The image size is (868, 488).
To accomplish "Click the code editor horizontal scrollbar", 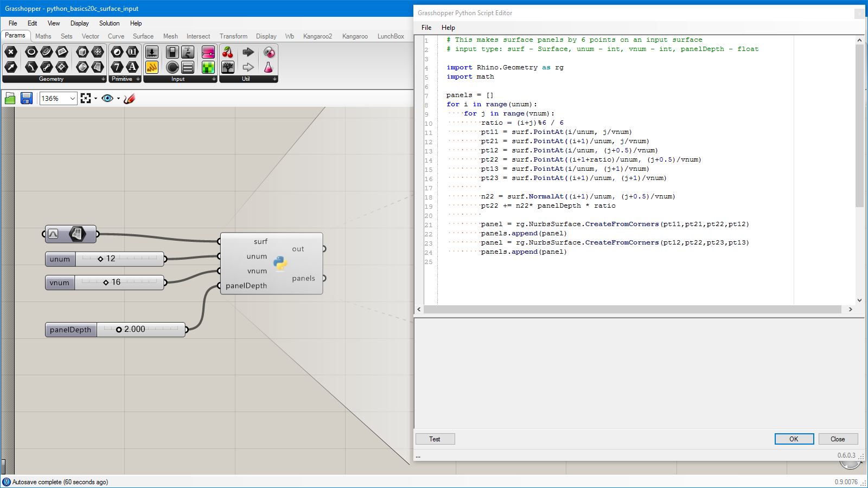I will (x=633, y=309).
